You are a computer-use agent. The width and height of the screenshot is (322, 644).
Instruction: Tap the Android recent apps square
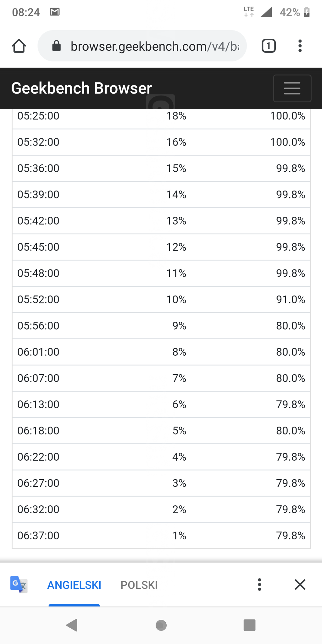tap(249, 625)
